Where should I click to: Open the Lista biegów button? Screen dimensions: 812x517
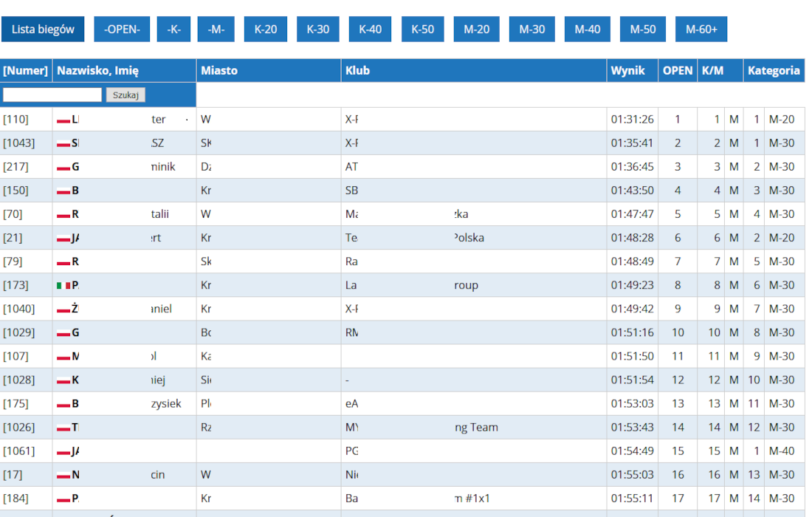43,29
